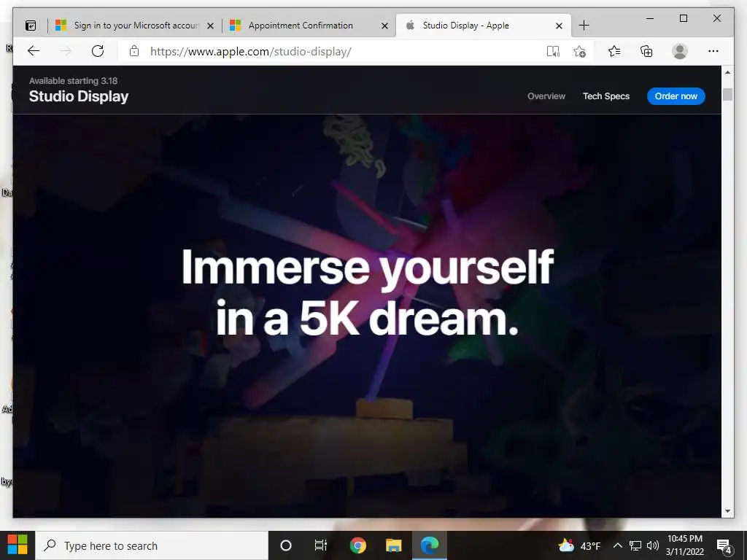The height and width of the screenshot is (560, 747).
Task: Click the page scrollbar down arrow
Action: pos(727,511)
